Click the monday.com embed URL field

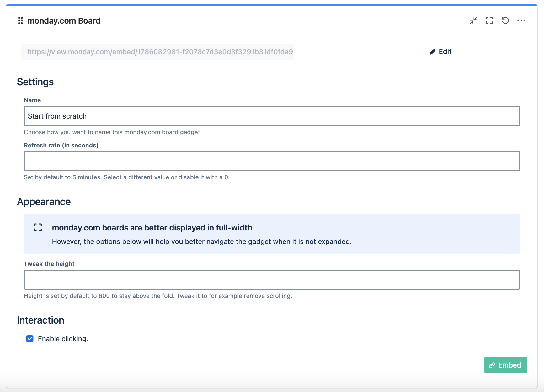coord(157,52)
